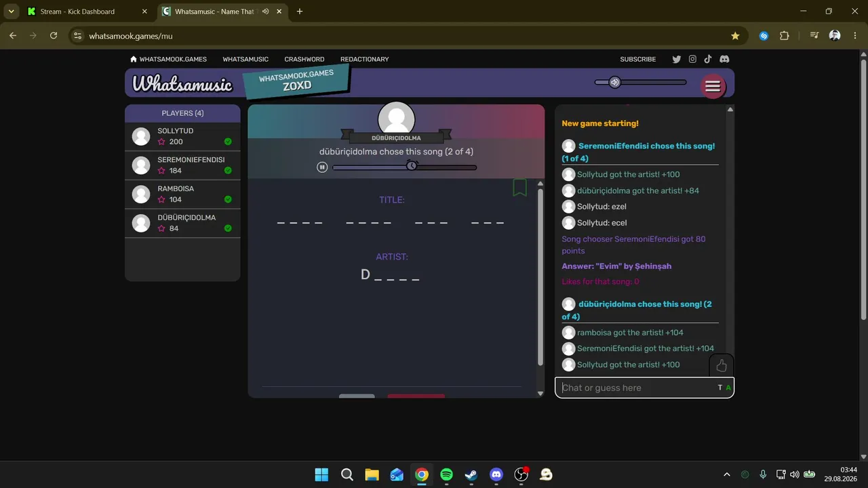
Task: Click the song chooser avatar image
Action: 396,119
